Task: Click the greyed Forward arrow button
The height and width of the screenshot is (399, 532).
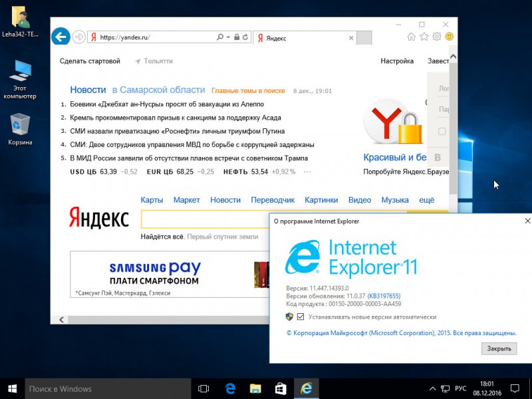Action: click(79, 37)
